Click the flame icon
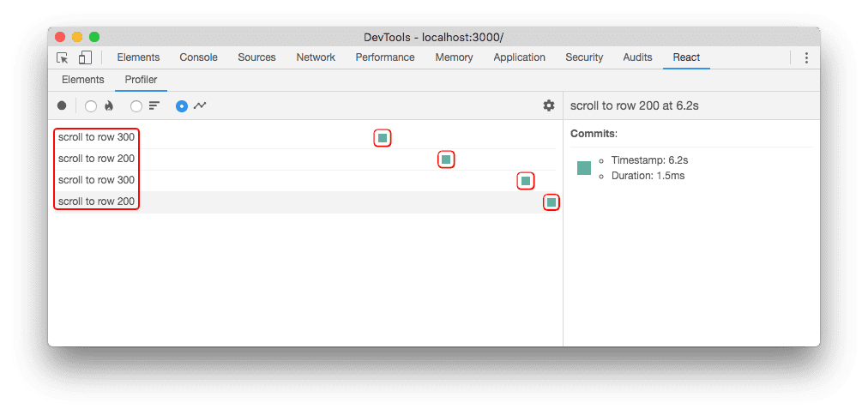The width and height of the screenshot is (868, 415). 108,105
